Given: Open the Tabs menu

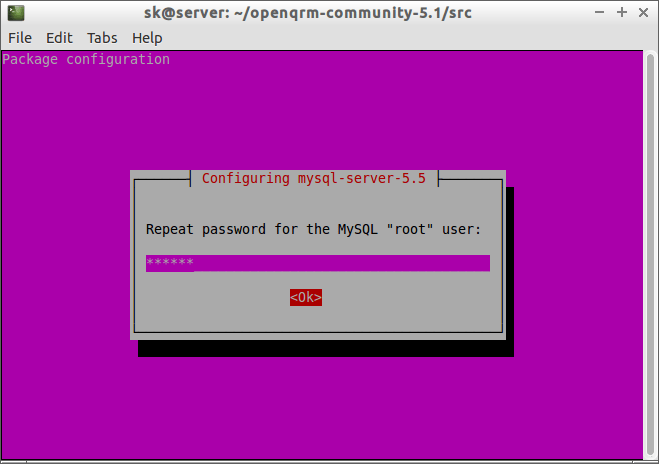Looking at the screenshot, I should click(x=102, y=38).
